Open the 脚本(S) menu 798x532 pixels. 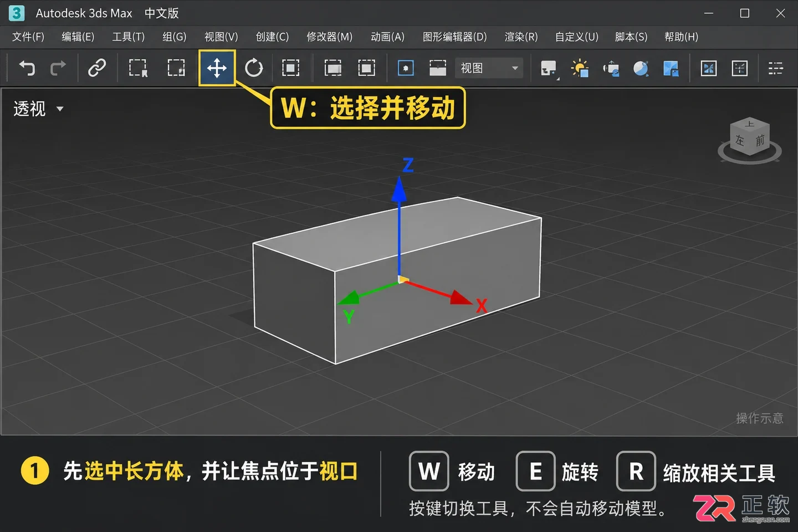click(631, 37)
